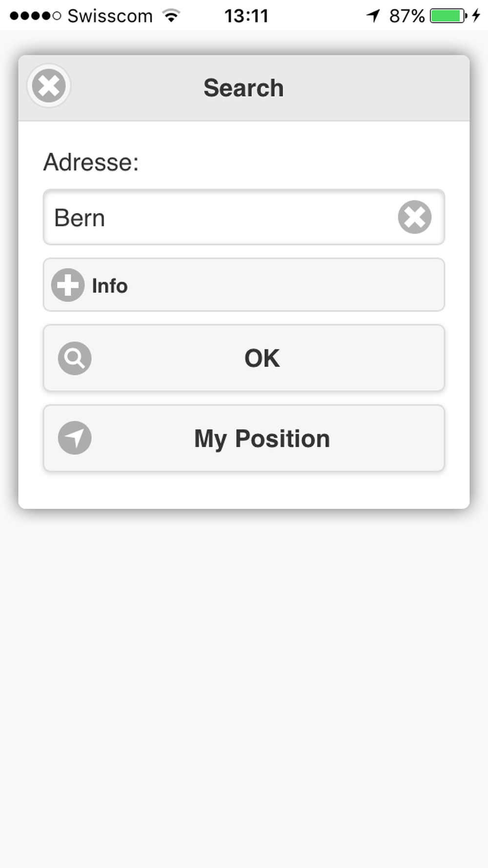The image size is (488, 868).
Task: Tap the Adresse label
Action: click(x=91, y=162)
